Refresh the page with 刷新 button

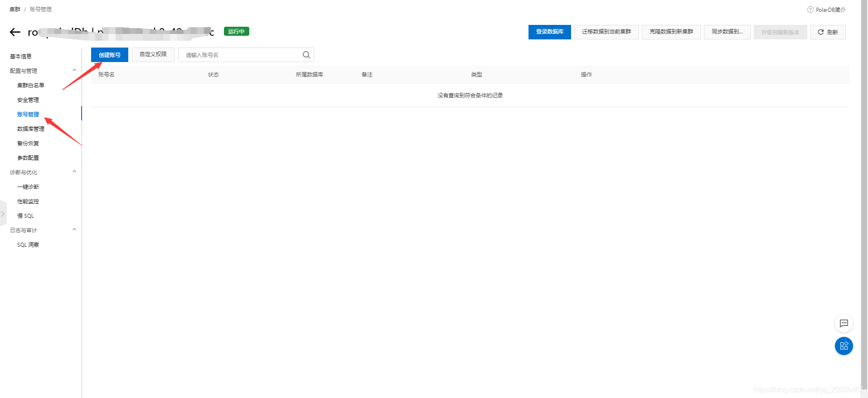coord(828,32)
